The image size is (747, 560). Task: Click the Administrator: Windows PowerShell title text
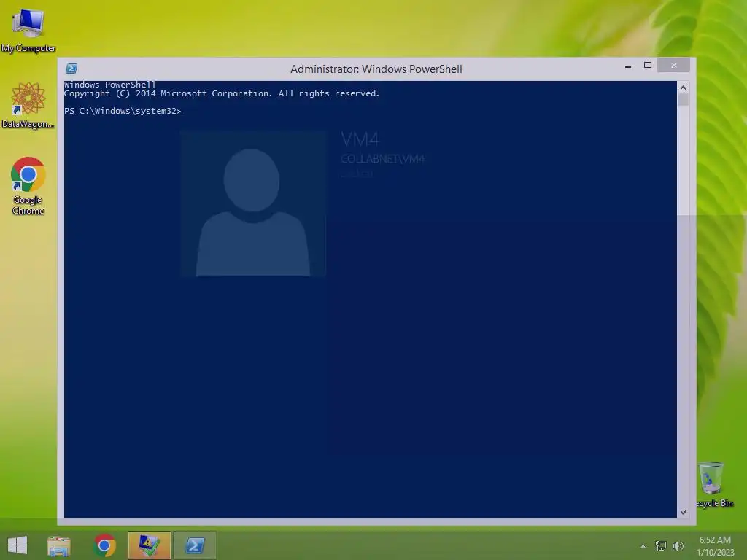pos(376,69)
